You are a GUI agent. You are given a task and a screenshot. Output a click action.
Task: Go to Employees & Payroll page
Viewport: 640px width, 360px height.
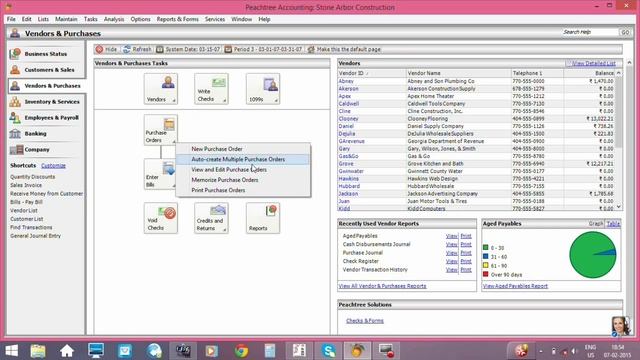46,118
